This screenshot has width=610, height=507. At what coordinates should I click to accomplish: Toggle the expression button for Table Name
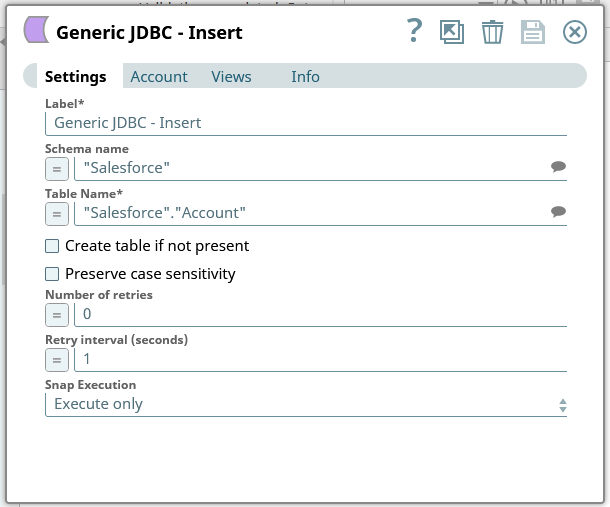coord(57,213)
